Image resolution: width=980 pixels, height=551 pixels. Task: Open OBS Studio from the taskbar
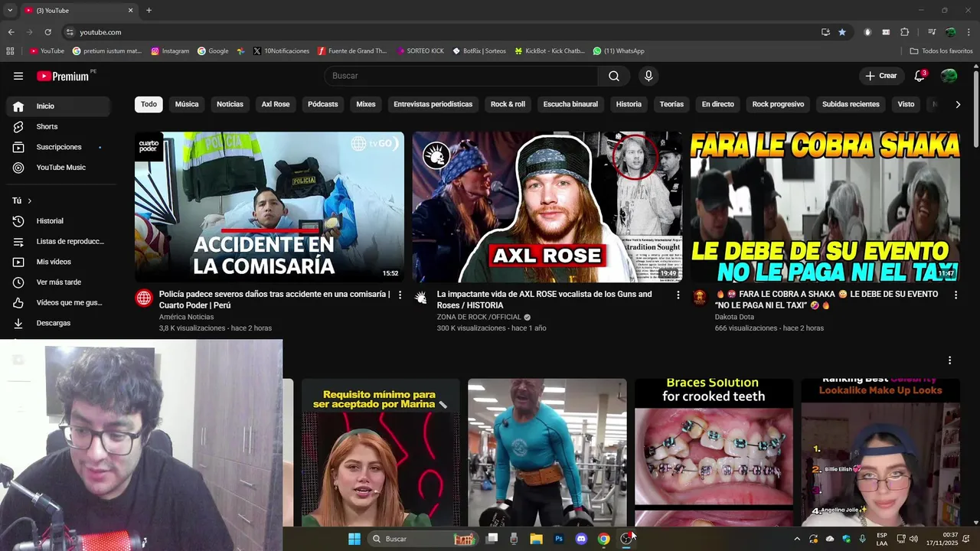(626, 539)
